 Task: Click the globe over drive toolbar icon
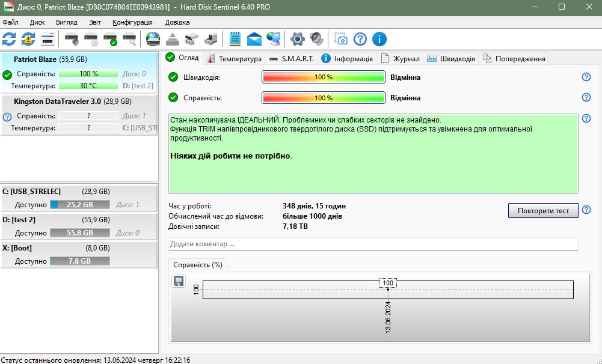[153, 39]
